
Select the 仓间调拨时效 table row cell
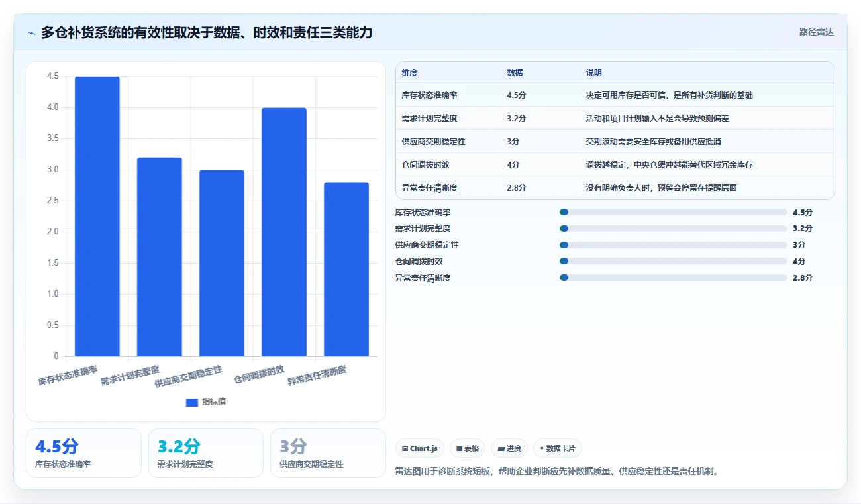(x=425, y=165)
